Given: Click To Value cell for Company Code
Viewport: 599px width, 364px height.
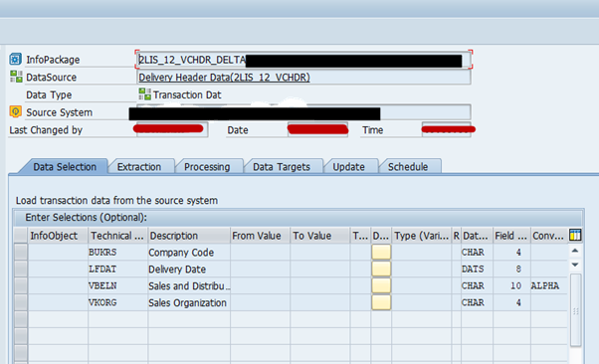Looking at the screenshot, I should point(320,252).
